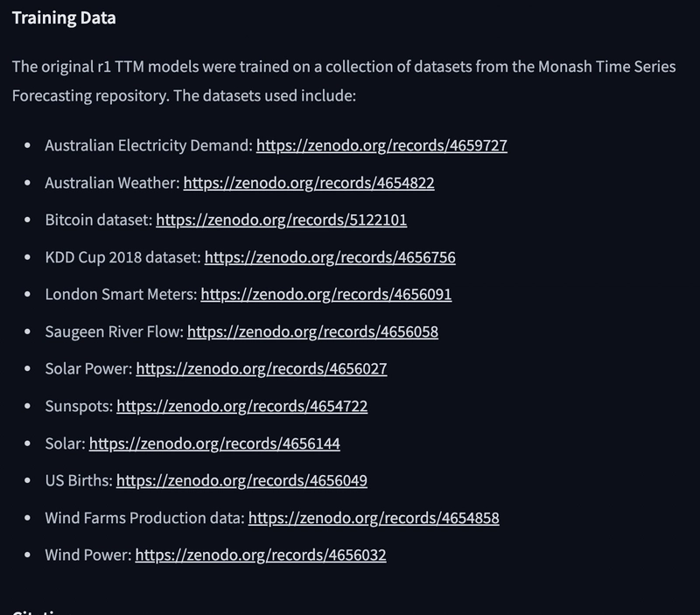This screenshot has height=615, width=700.
Task: Click the London Smart Meters label text
Action: pyautogui.click(x=121, y=295)
